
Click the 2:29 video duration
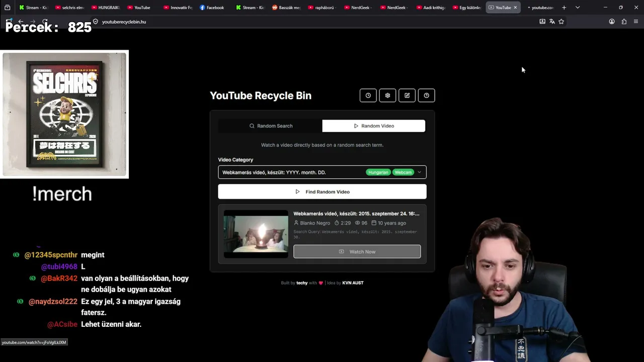[346, 223]
